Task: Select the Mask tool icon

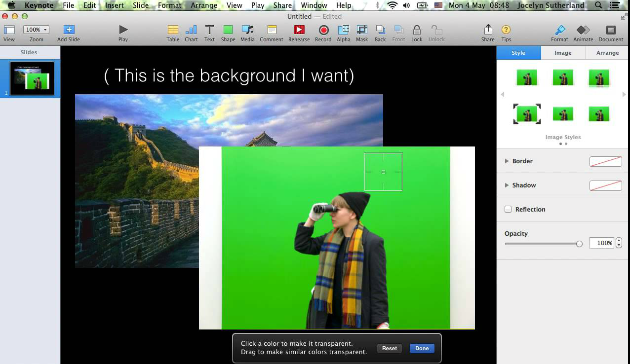Action: pos(362,30)
